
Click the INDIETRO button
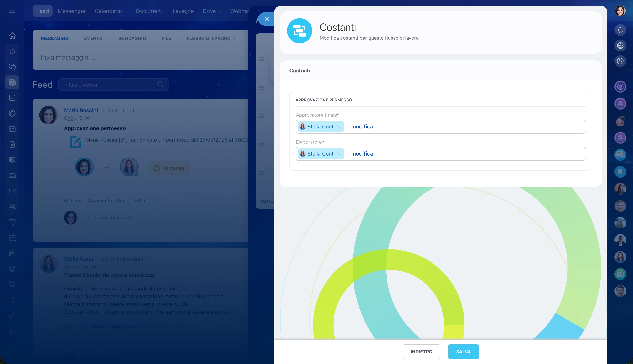tap(421, 351)
